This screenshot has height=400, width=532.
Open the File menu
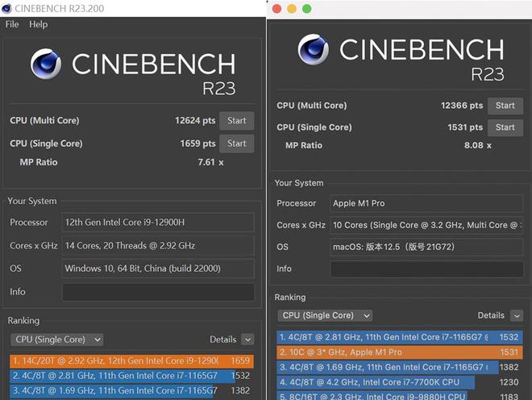click(x=12, y=24)
